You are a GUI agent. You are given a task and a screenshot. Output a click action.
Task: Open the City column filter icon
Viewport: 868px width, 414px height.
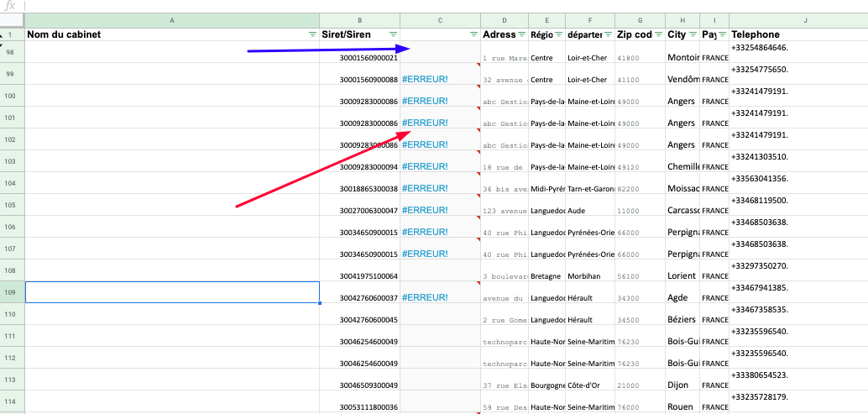(693, 34)
